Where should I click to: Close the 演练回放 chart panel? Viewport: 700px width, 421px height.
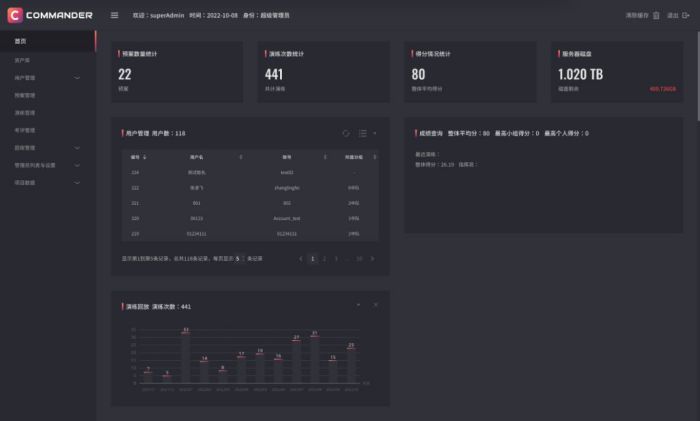click(375, 304)
